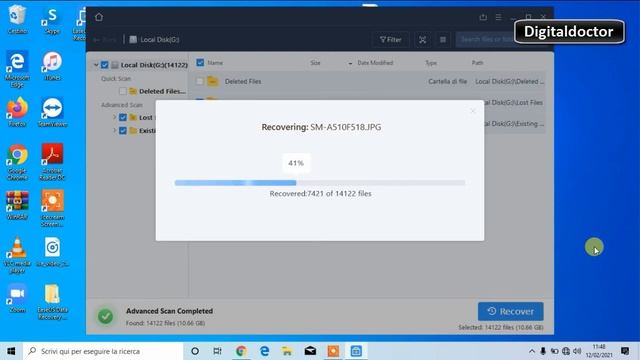
Task: Check the Deleted Files row checkbox in list
Action: click(x=200, y=81)
